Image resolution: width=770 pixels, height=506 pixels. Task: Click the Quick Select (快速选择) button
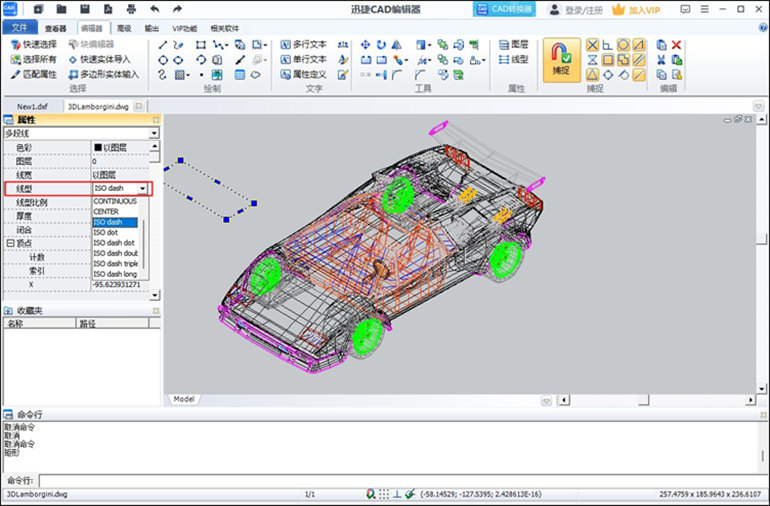[34, 45]
